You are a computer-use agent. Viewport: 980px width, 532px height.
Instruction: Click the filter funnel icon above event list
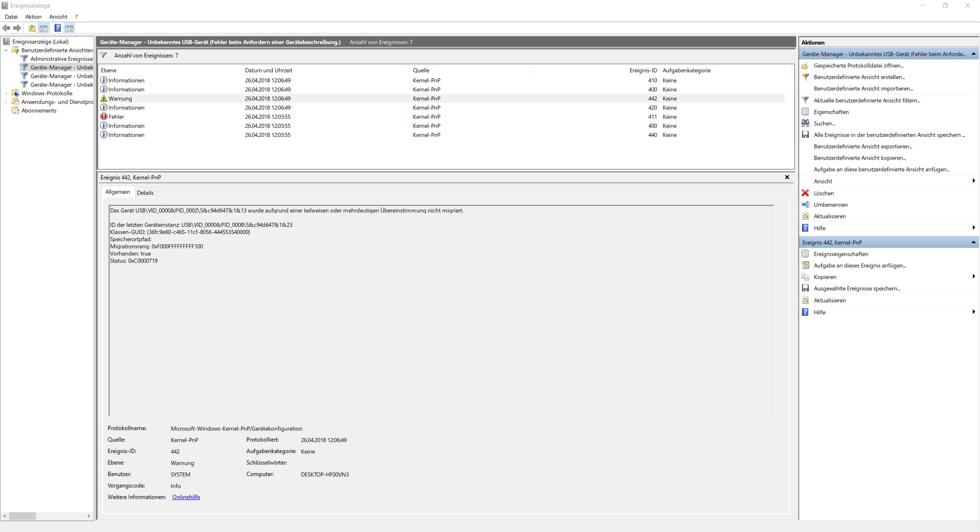[x=103, y=55]
